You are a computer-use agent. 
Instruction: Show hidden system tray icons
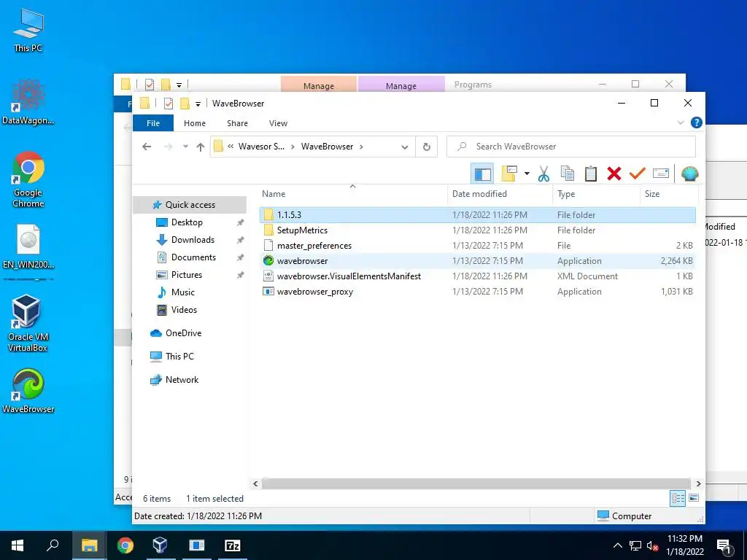(617, 545)
